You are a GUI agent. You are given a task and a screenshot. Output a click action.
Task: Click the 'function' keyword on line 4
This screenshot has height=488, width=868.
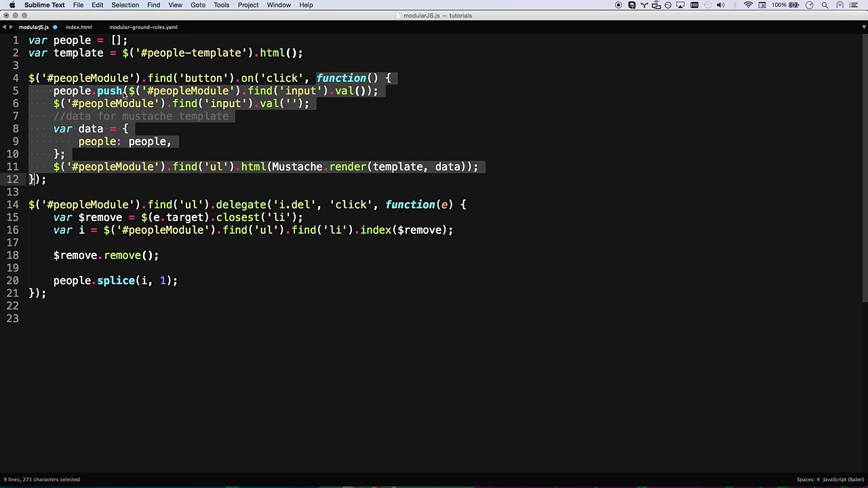(341, 78)
